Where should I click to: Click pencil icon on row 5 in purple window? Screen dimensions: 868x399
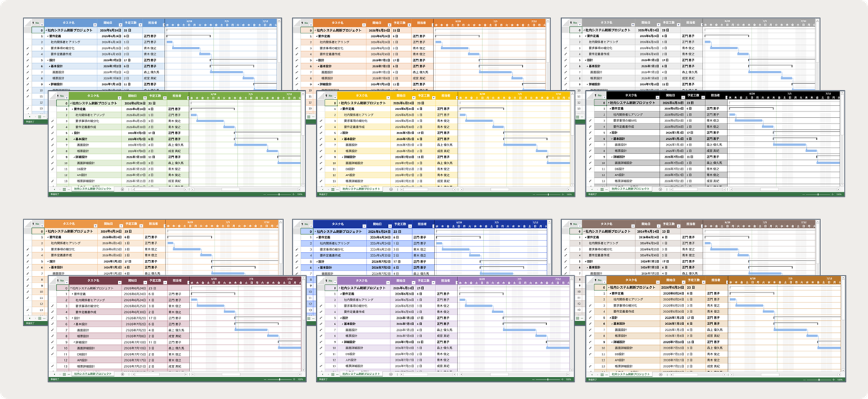pyautogui.click(x=321, y=318)
